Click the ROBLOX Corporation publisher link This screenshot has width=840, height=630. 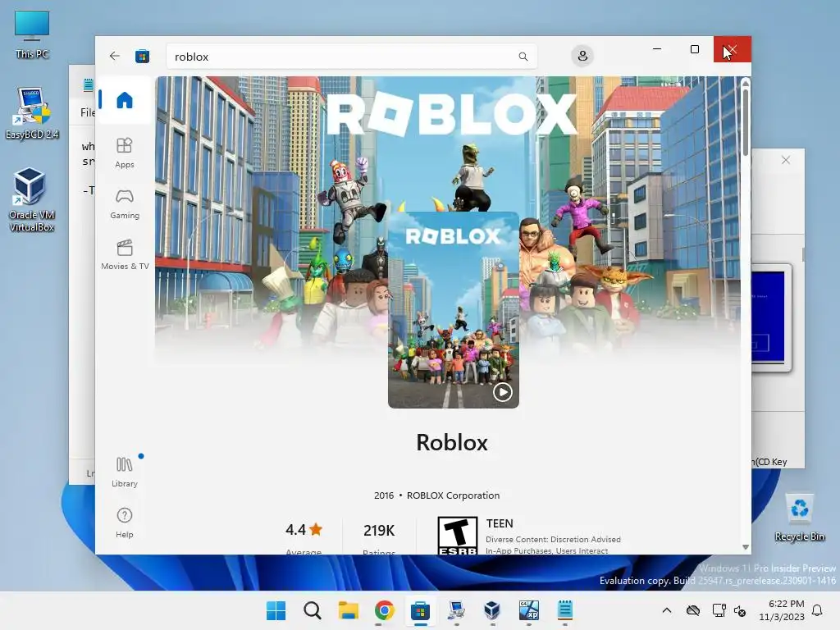453,495
